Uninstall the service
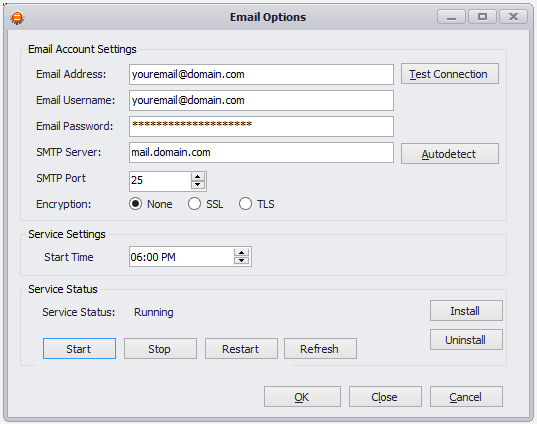 point(466,340)
